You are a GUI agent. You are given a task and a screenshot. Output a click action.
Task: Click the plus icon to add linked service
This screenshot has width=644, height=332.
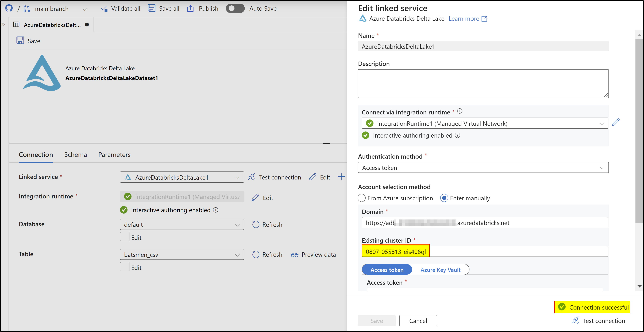click(x=341, y=177)
